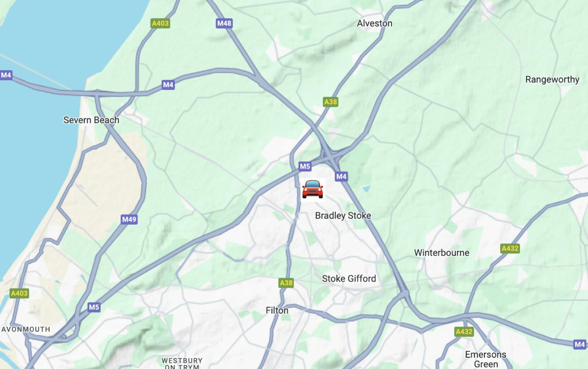The height and width of the screenshot is (369, 588).
Task: Select the A38 shield near Alveston
Action: tap(330, 102)
